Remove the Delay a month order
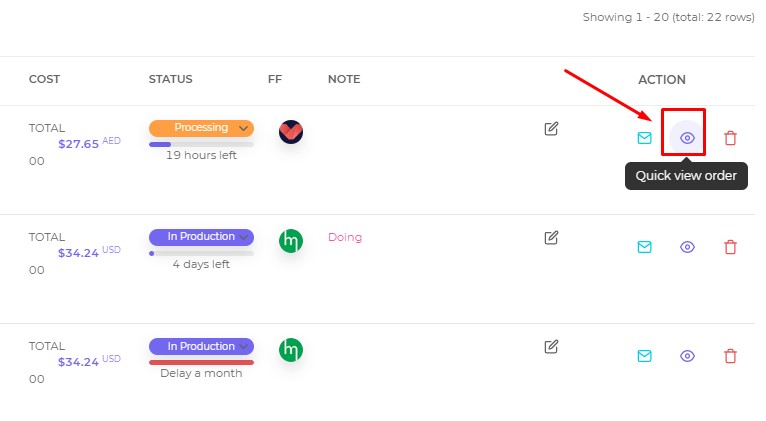 pyautogui.click(x=730, y=356)
